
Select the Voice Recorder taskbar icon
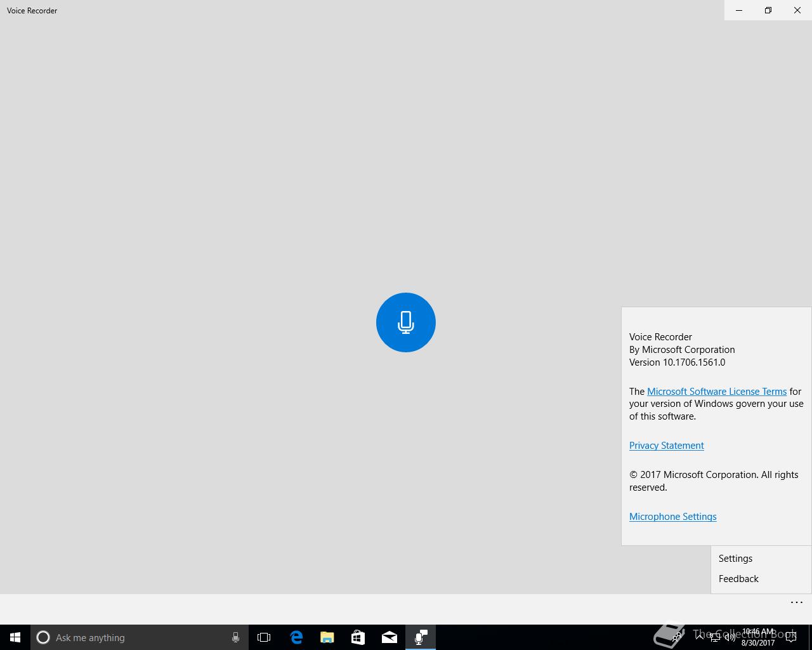(x=421, y=637)
